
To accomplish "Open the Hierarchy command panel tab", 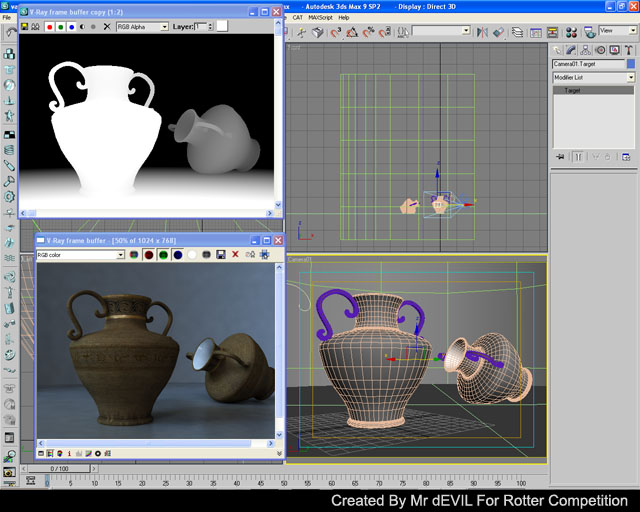I will 585,50.
